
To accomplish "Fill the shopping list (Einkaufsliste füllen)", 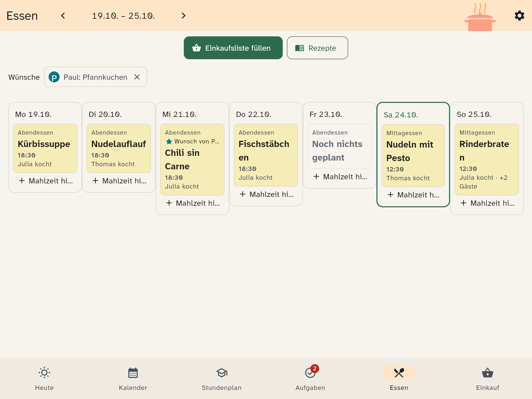I will point(233,48).
